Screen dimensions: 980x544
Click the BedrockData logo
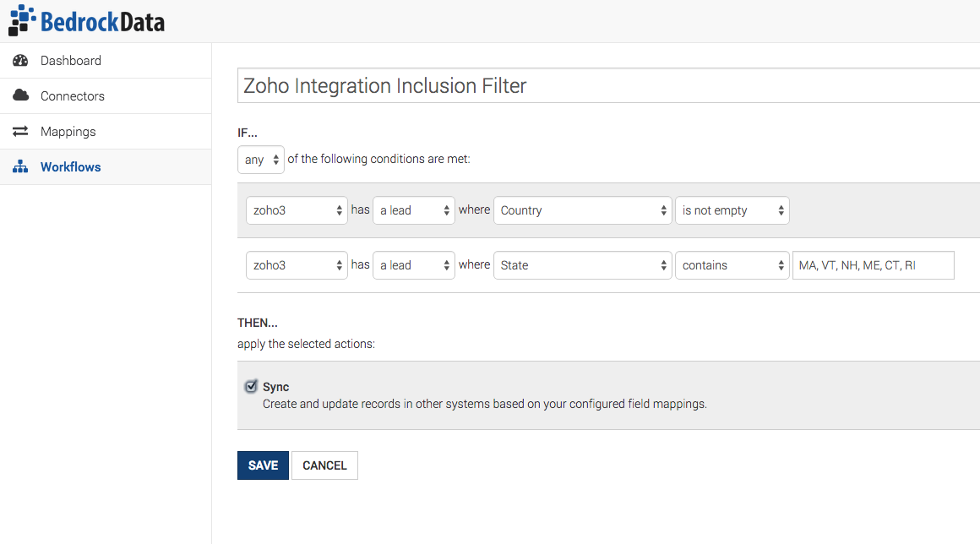[x=87, y=20]
